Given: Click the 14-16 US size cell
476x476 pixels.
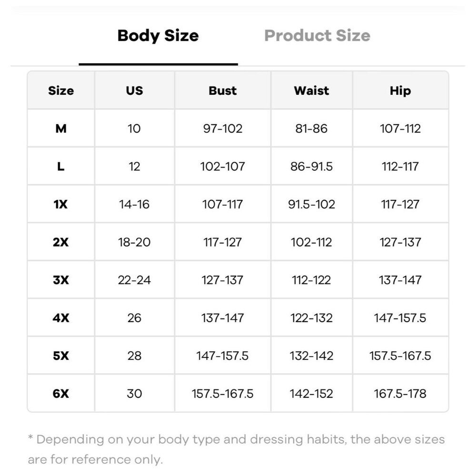Looking at the screenshot, I should 134,204.
